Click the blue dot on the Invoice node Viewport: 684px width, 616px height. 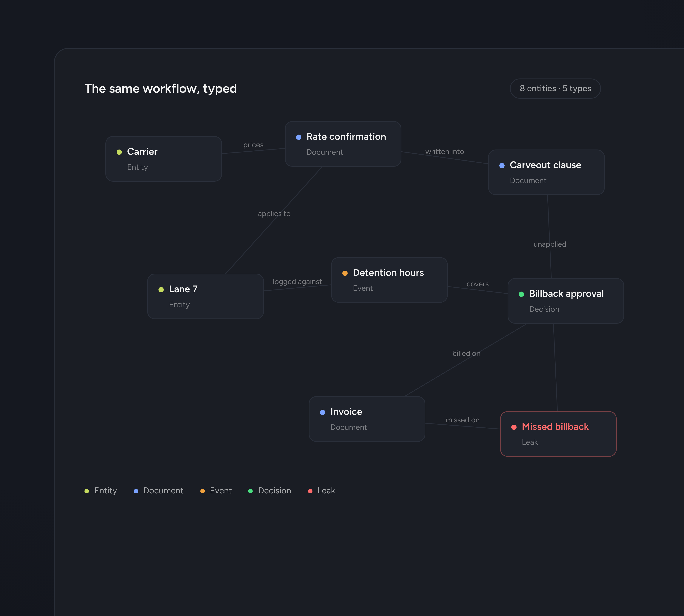323,412
